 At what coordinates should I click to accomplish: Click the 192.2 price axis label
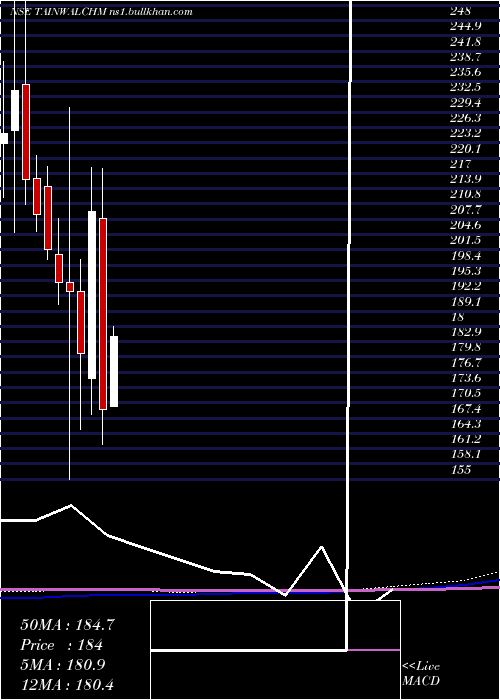pos(465,286)
